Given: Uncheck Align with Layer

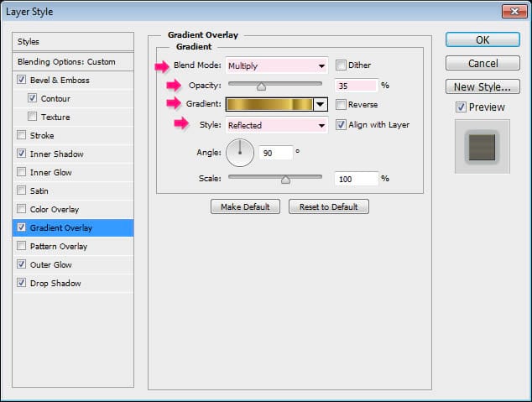Looking at the screenshot, I should point(341,124).
